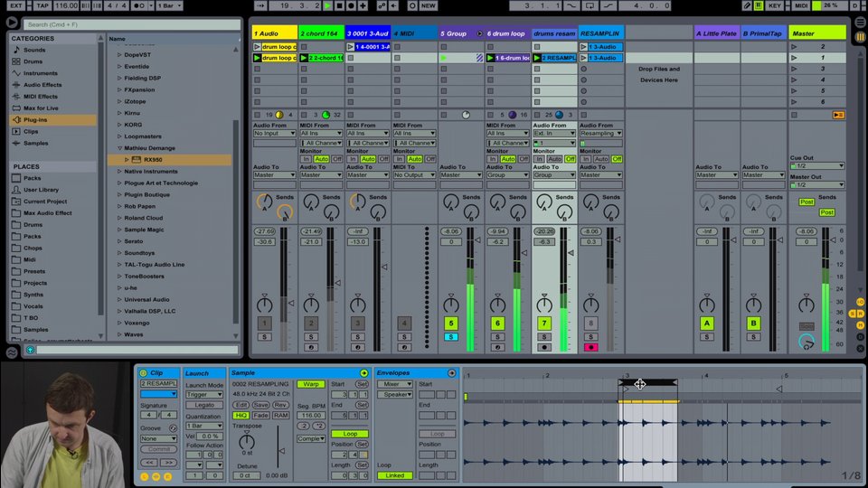Open Sounds category in browser

[x=34, y=50]
